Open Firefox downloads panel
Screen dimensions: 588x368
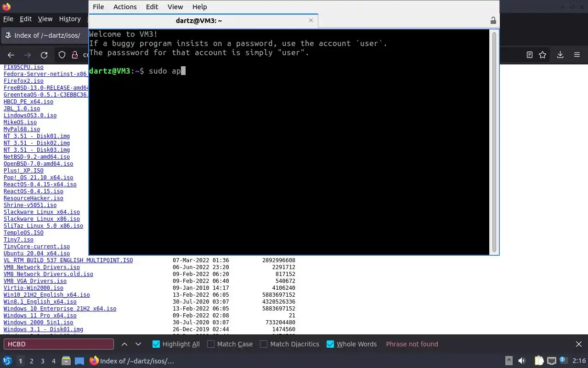pos(560,55)
